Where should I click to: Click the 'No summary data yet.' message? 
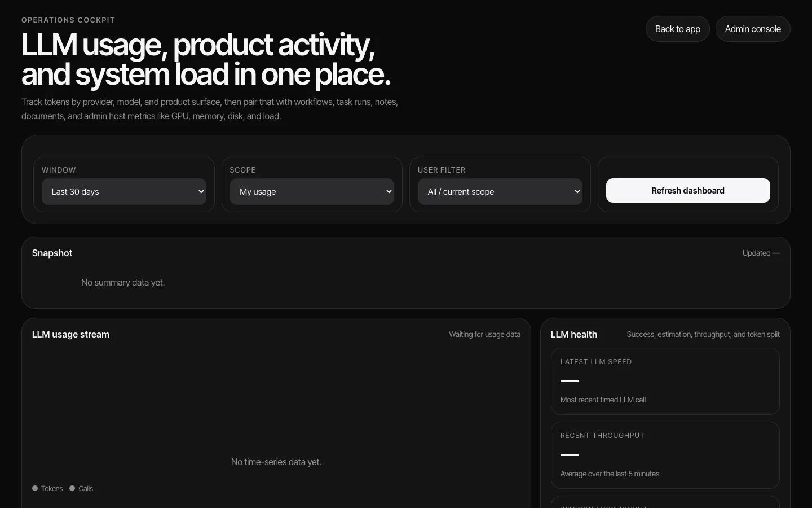point(123,282)
